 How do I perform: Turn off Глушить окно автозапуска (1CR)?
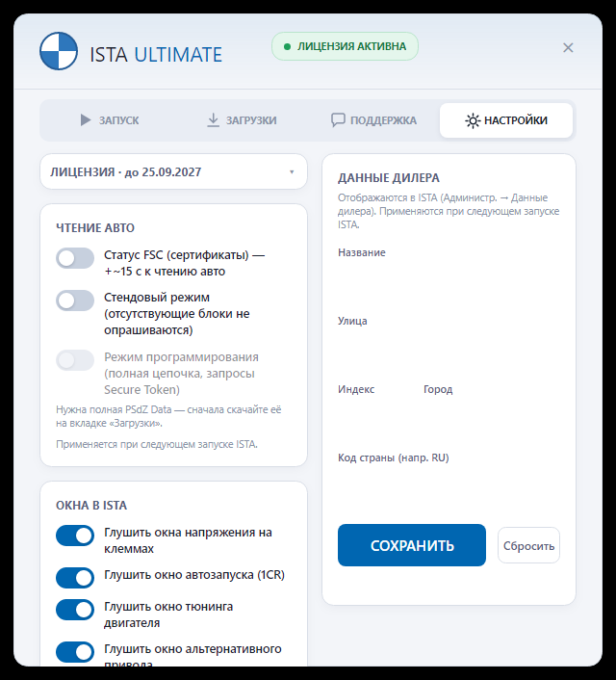coord(75,578)
